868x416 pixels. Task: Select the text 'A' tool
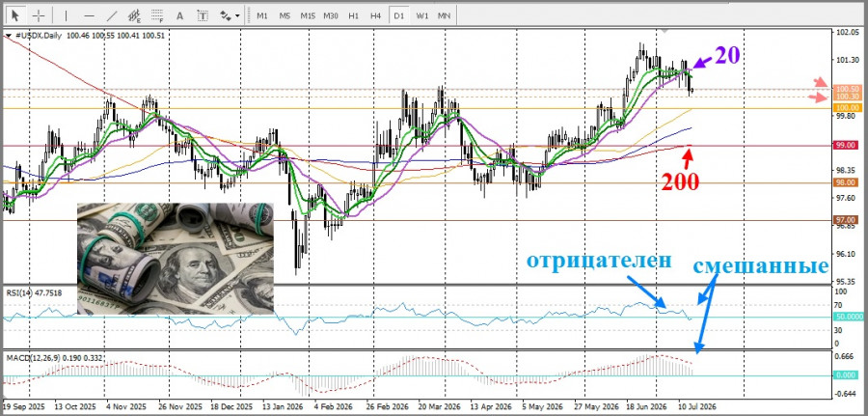[x=180, y=15]
